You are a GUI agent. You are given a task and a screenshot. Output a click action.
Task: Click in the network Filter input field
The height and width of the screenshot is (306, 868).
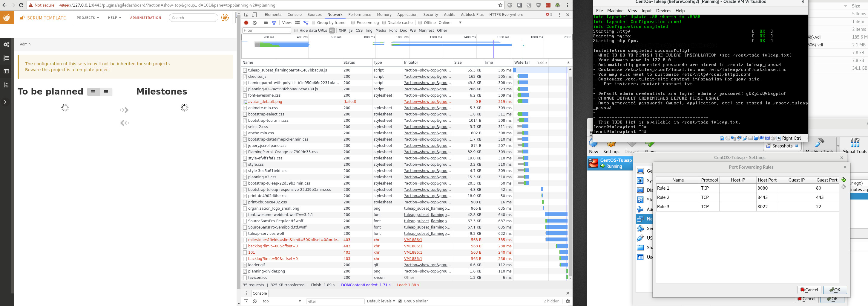(x=266, y=31)
